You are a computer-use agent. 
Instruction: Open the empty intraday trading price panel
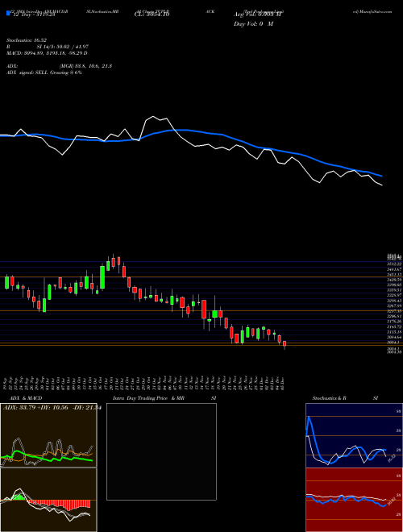[x=161, y=451]
